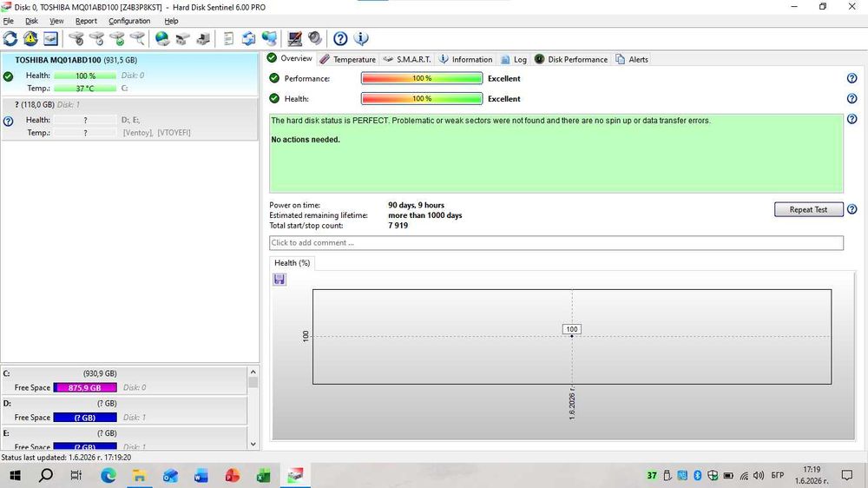Click the dark drive device toolbar icon
This screenshot has height=488, width=868.
[x=182, y=39]
